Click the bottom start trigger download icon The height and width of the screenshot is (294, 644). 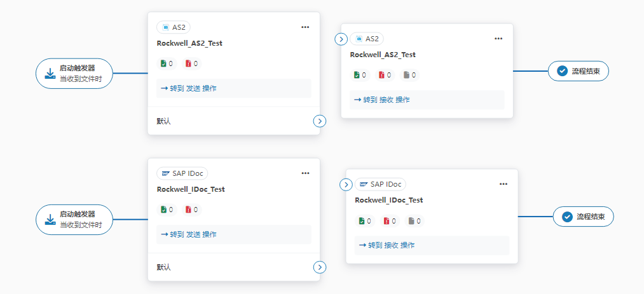click(50, 219)
